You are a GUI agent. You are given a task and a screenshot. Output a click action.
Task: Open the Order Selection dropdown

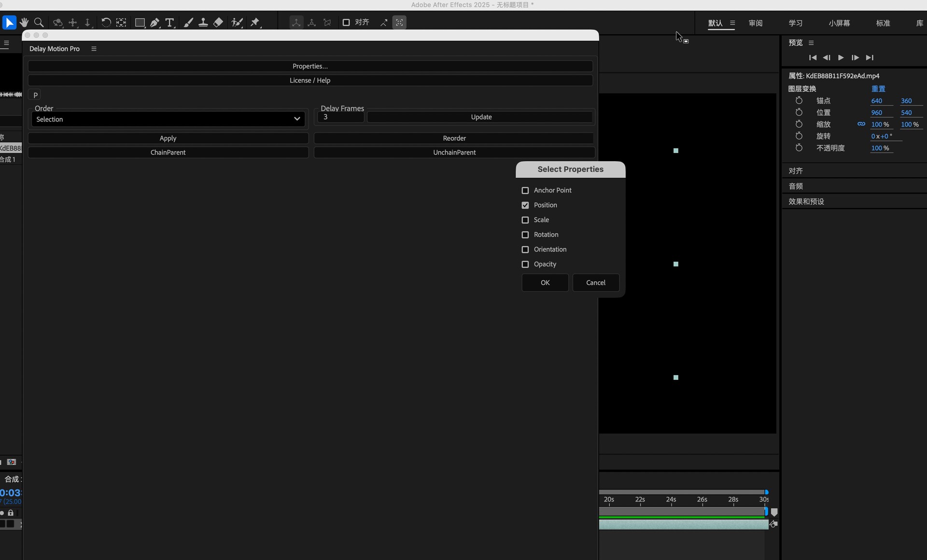click(168, 119)
